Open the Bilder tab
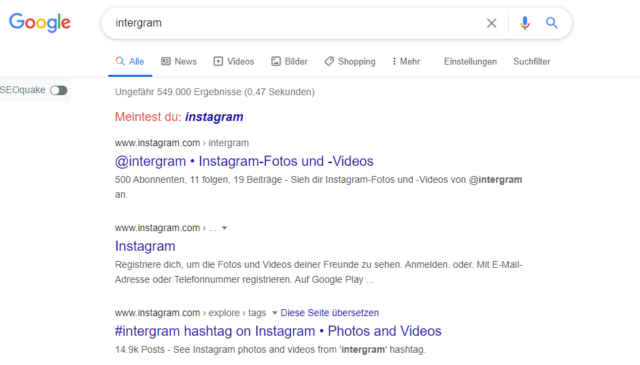The image size is (640, 365). (x=289, y=62)
